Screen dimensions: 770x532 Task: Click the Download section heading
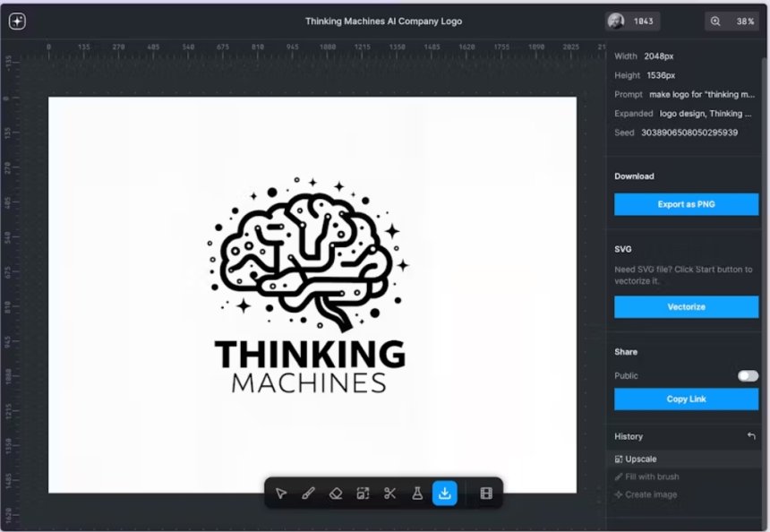click(x=634, y=176)
